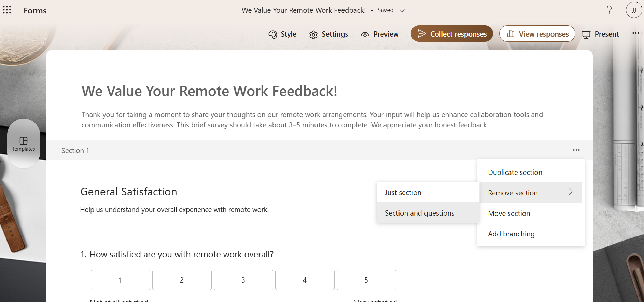644x302 pixels.
Task: Select Section and questions option
Action: tap(428, 213)
